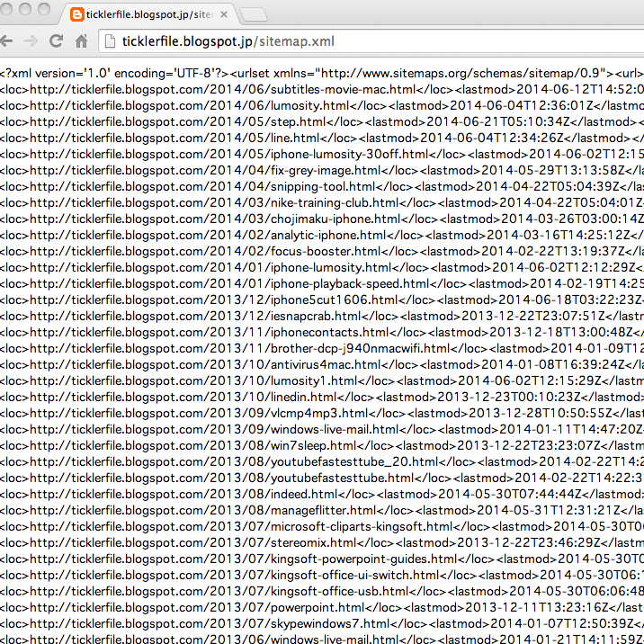Click the brother-dcp-j940nmacwifi.html entry
The image size is (644, 644).
tap(322, 349)
